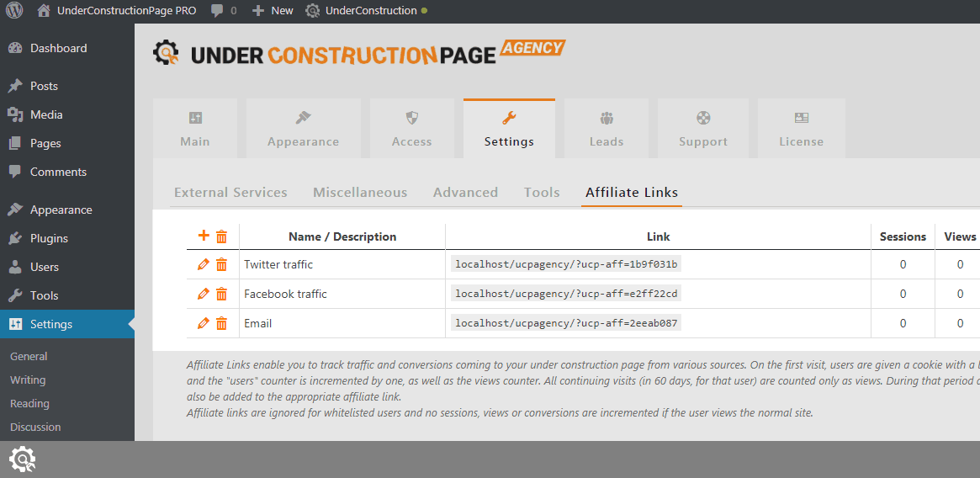Click the Email affiliate link URL
Screen dimensions: 980x478
coord(566,323)
